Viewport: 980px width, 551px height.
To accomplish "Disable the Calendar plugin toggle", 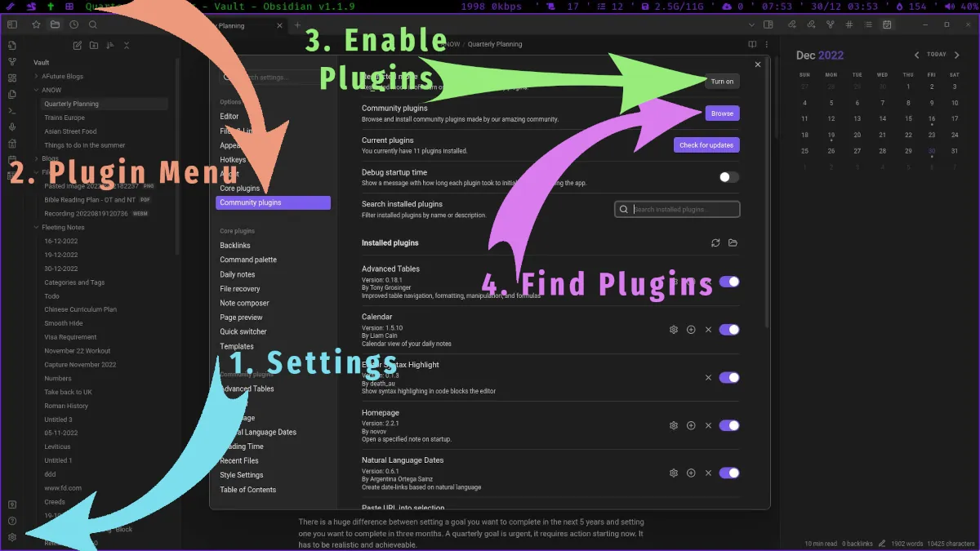I will click(729, 330).
